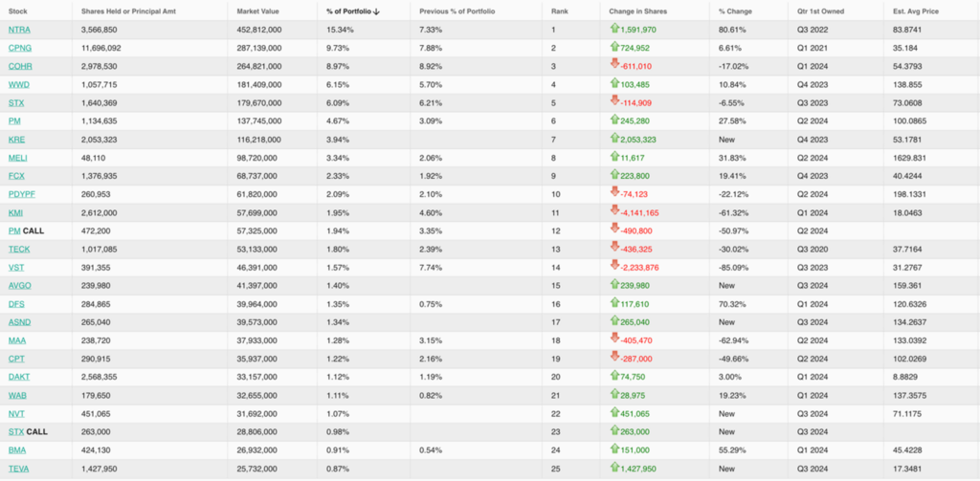Image resolution: width=980 pixels, height=481 pixels.
Task: Click the green up arrow beside 1,591,970
Action: [x=615, y=30]
